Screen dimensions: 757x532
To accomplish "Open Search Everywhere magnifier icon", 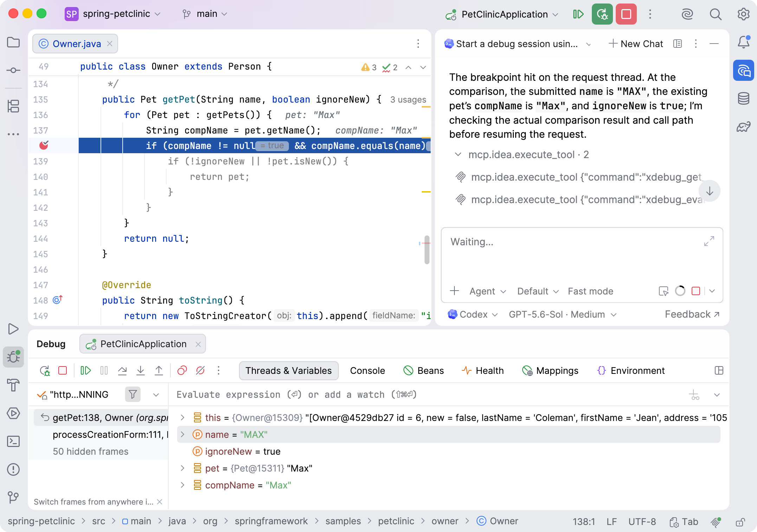I will 716,14.
